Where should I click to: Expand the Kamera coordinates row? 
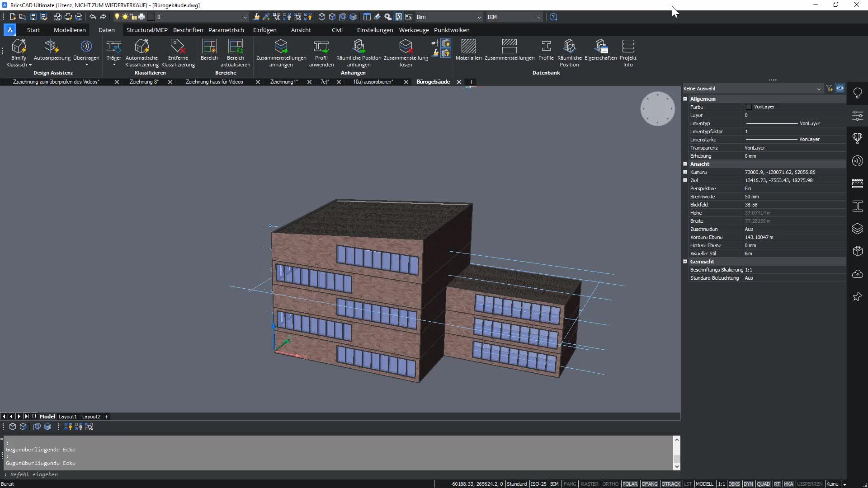(x=685, y=172)
